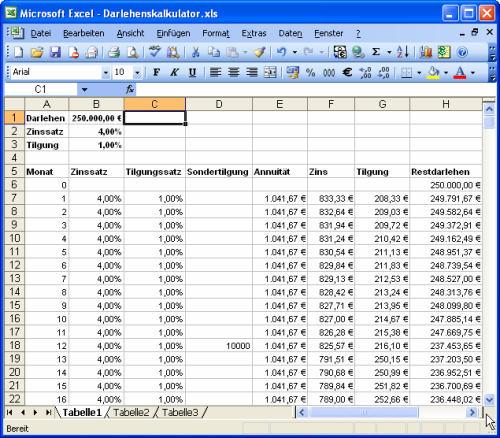
Task: Expand the Arial font name dropdown
Action: (x=106, y=72)
